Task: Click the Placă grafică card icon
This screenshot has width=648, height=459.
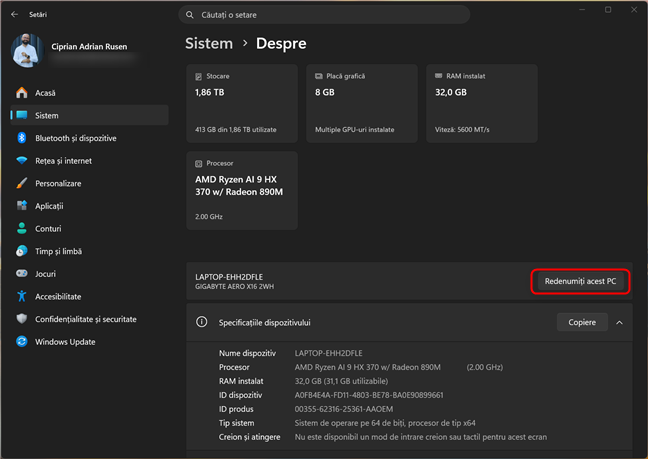Action: [x=319, y=76]
